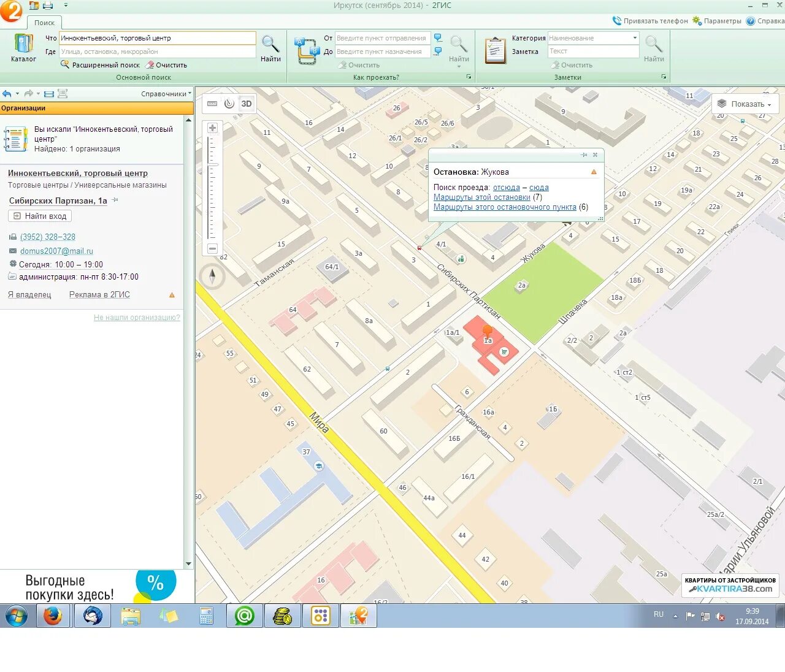This screenshot has width=785, height=672.
Task: Click the pin icon beside Сибирских Партизан, 1а
Action: coord(115,200)
